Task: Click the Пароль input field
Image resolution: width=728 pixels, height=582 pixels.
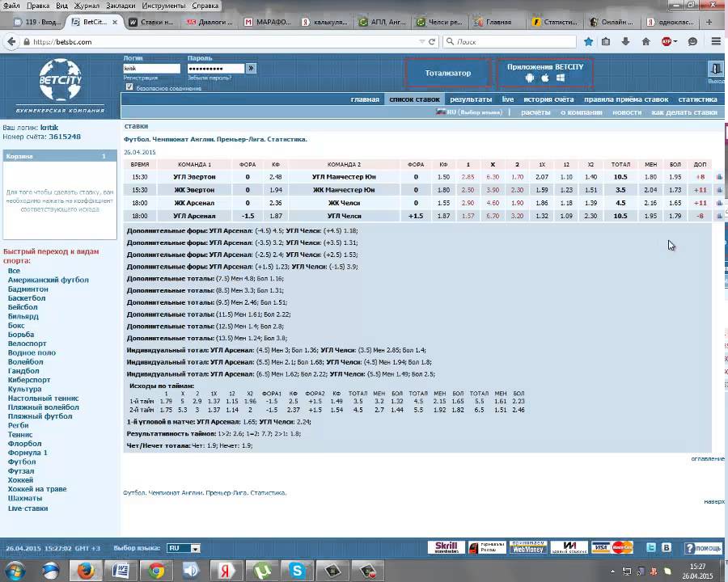Action: click(216, 68)
